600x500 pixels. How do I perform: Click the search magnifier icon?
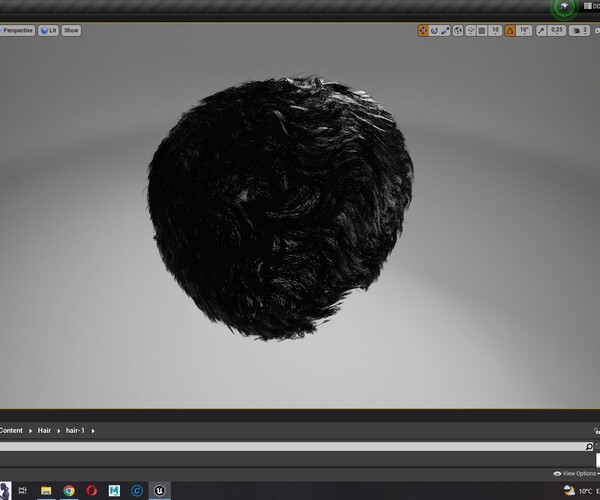[589, 446]
